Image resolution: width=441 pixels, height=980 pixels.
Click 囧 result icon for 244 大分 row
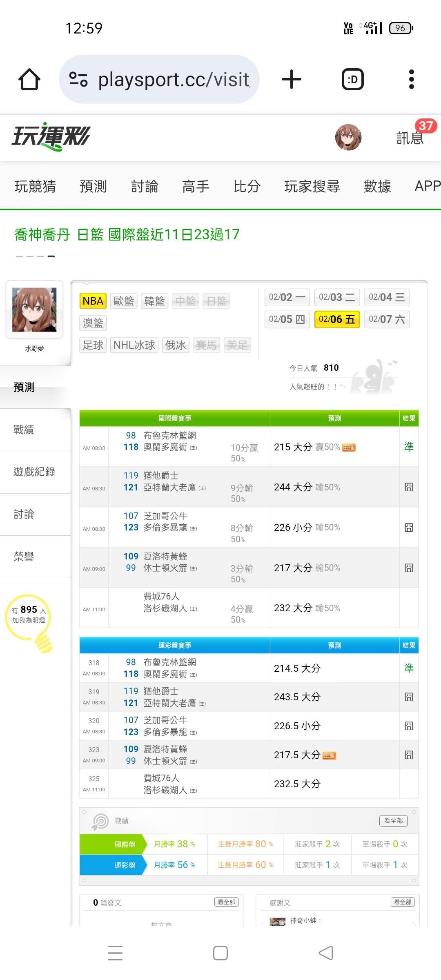click(x=409, y=487)
